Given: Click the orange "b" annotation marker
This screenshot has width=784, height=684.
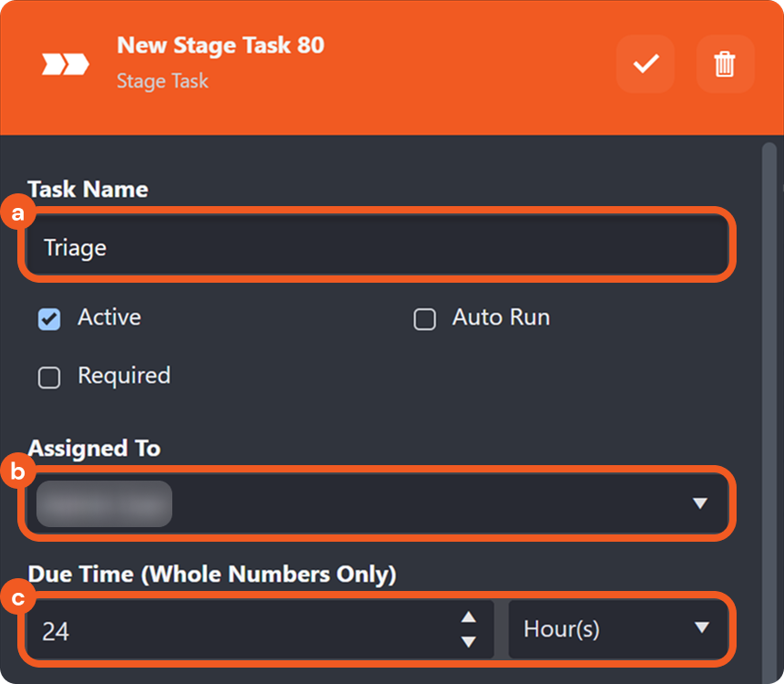Looking at the screenshot, I should [x=17, y=472].
